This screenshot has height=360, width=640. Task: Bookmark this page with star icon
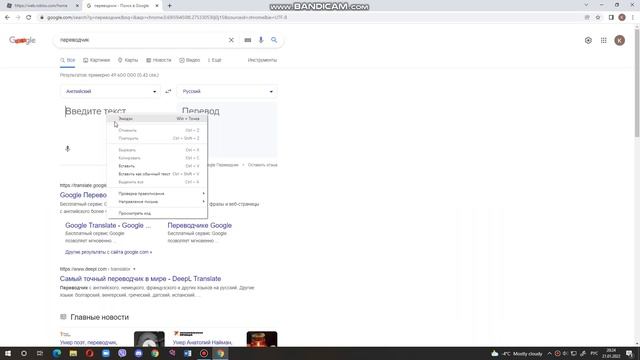pyautogui.click(x=598, y=18)
